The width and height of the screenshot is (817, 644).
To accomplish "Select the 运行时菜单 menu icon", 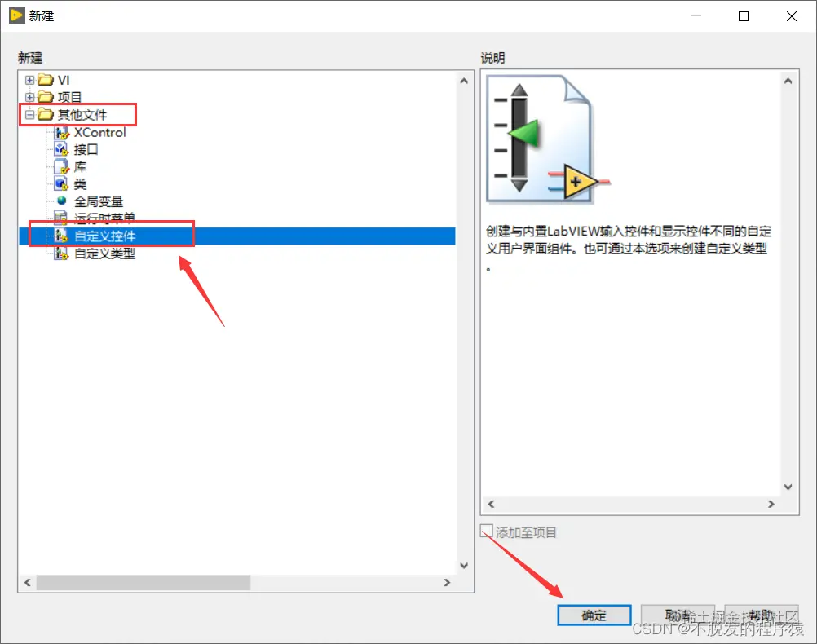I will 61,218.
